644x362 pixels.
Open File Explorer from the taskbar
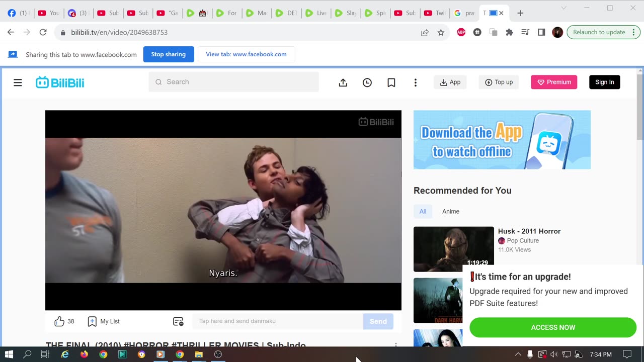(x=199, y=354)
